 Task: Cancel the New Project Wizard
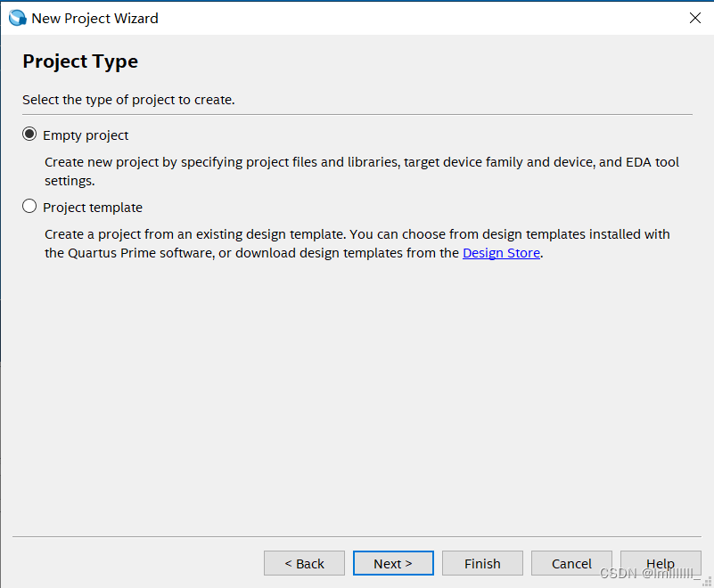pyautogui.click(x=571, y=563)
